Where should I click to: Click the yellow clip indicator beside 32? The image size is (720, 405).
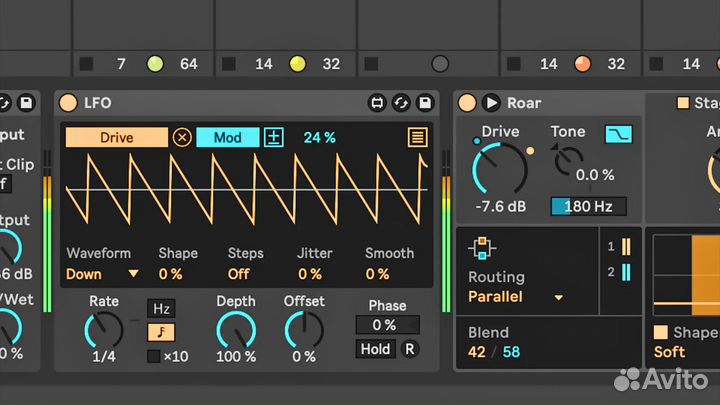(298, 64)
